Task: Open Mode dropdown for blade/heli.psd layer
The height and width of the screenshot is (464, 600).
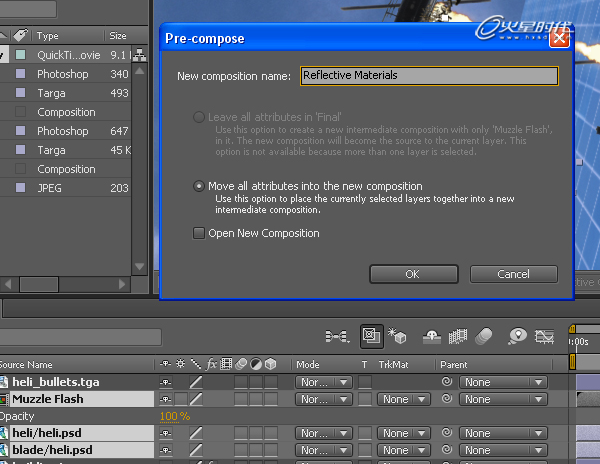Action: point(323,450)
